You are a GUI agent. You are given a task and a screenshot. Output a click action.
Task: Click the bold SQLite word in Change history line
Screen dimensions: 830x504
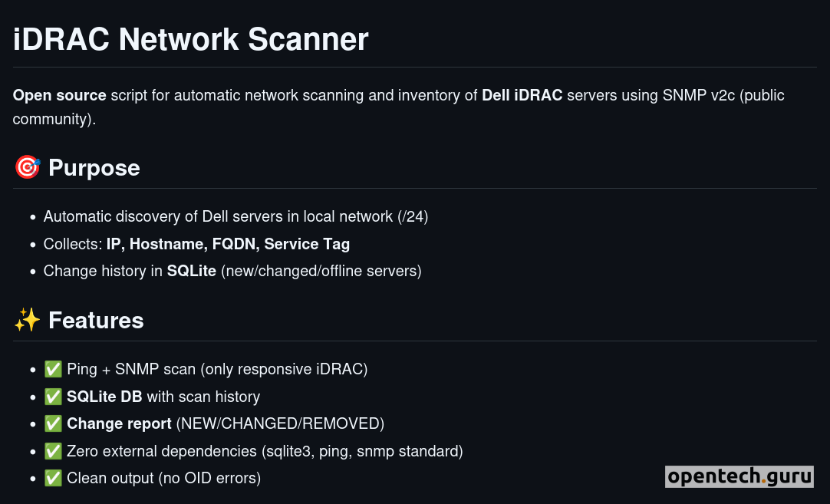192,271
